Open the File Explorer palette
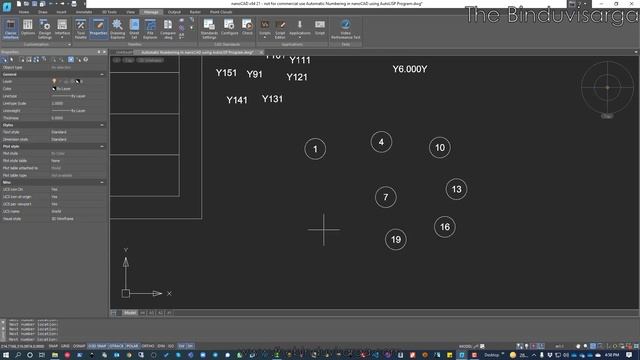The height and width of the screenshot is (360, 640). [x=150, y=29]
